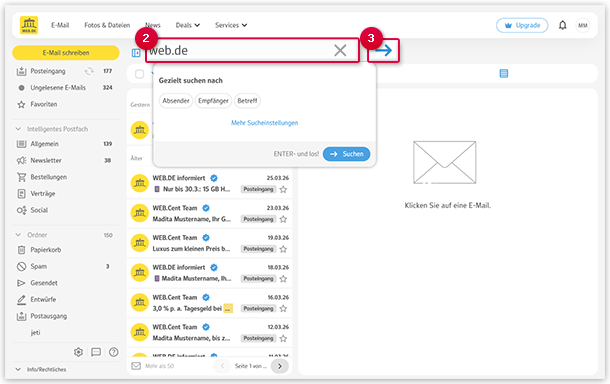Filter search by Empfänger
Viewport: 610px width, 384px height.
pyautogui.click(x=213, y=101)
